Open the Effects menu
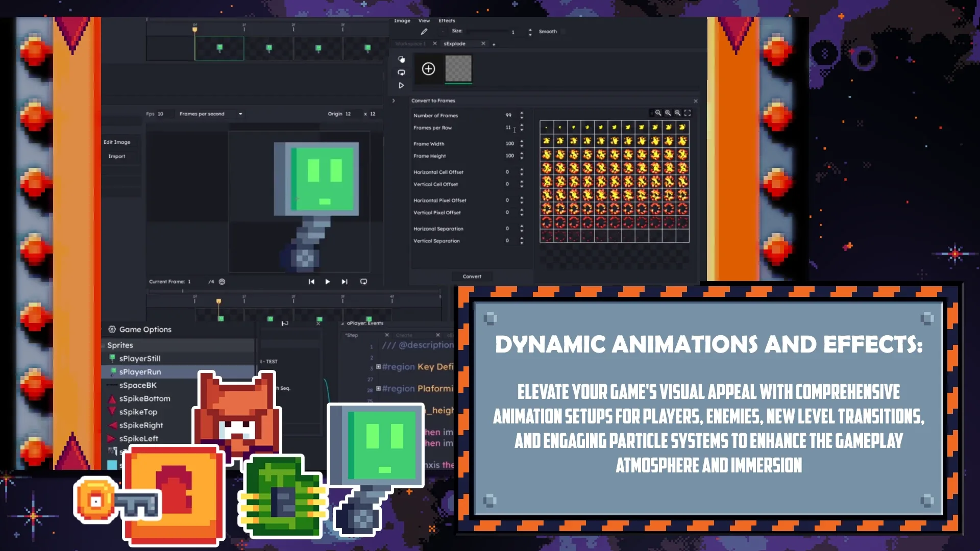The image size is (980, 551). pyautogui.click(x=447, y=20)
